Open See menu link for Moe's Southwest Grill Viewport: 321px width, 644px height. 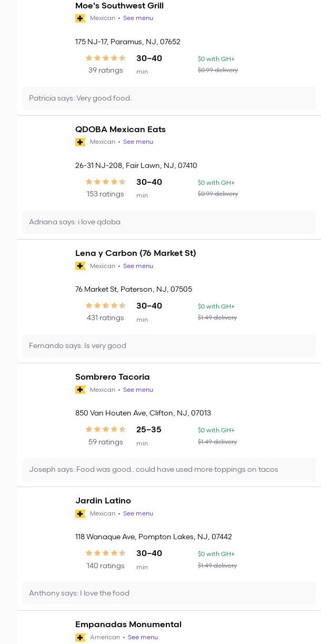[138, 18]
